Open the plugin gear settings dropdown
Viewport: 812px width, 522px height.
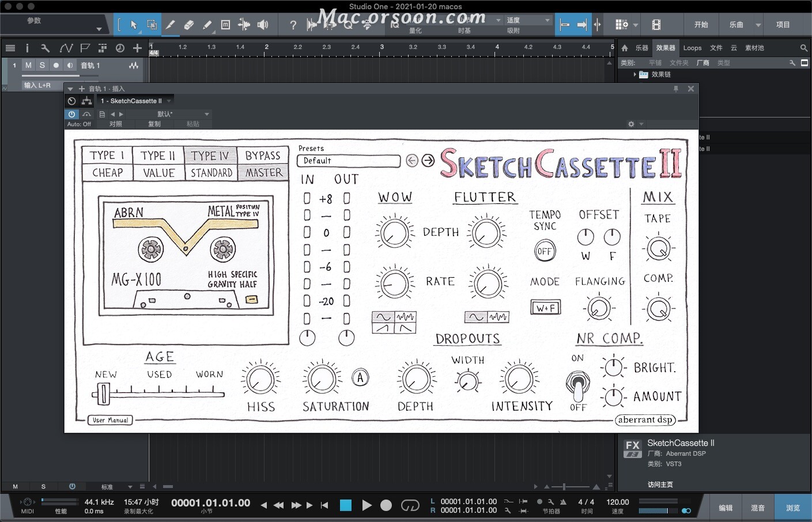[x=636, y=124]
